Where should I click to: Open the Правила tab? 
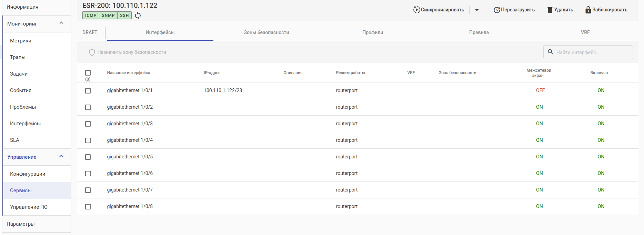click(479, 32)
